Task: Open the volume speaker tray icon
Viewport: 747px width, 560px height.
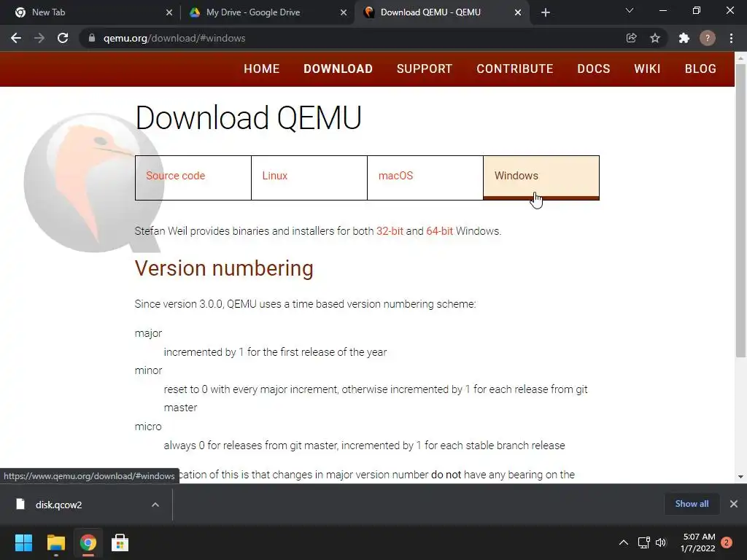Action: click(661, 542)
